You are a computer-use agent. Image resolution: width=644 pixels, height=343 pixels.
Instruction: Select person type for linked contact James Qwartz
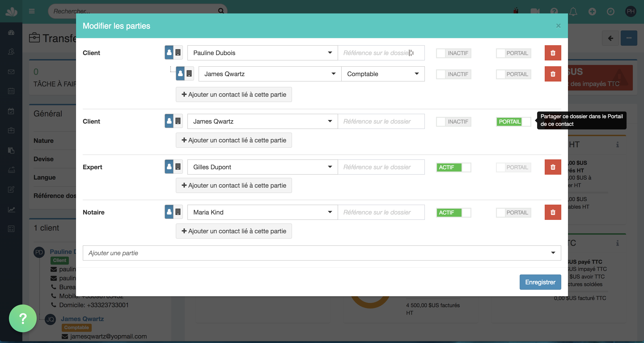[x=180, y=74]
